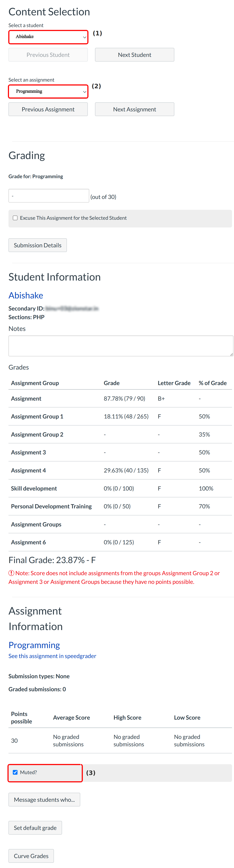
Task: Click the Next Student button
Action: point(134,55)
